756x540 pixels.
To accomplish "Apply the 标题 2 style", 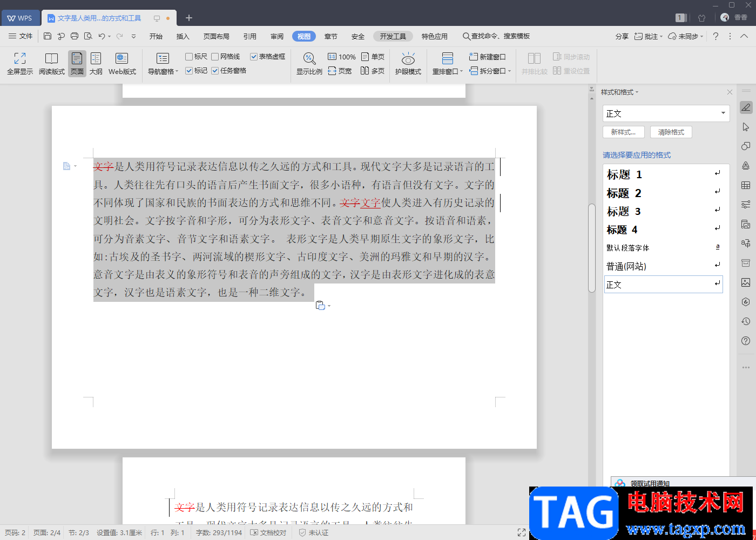I will [x=663, y=193].
